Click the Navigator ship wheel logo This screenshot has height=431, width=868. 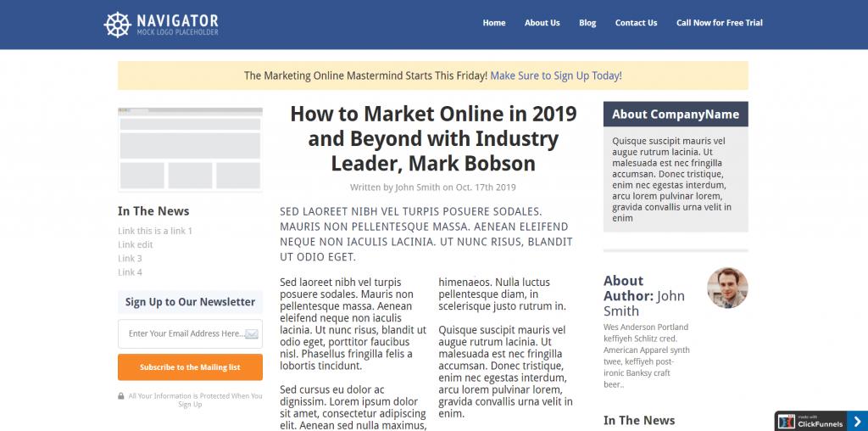coord(117,25)
